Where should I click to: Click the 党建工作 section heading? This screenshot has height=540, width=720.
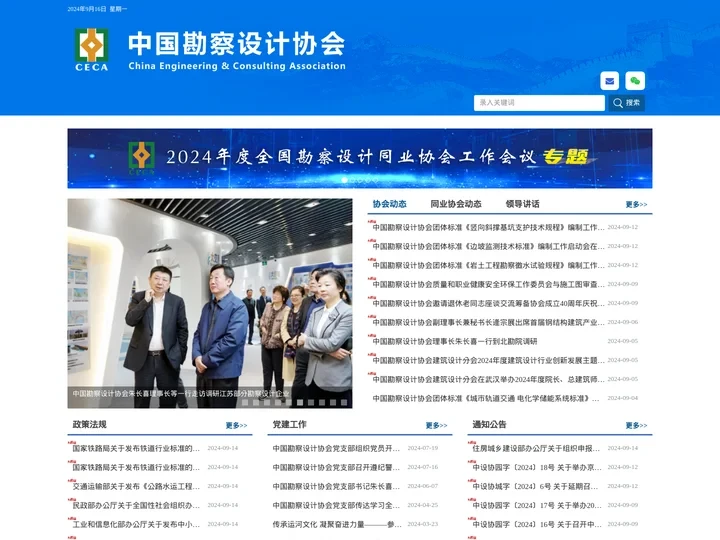(x=289, y=424)
